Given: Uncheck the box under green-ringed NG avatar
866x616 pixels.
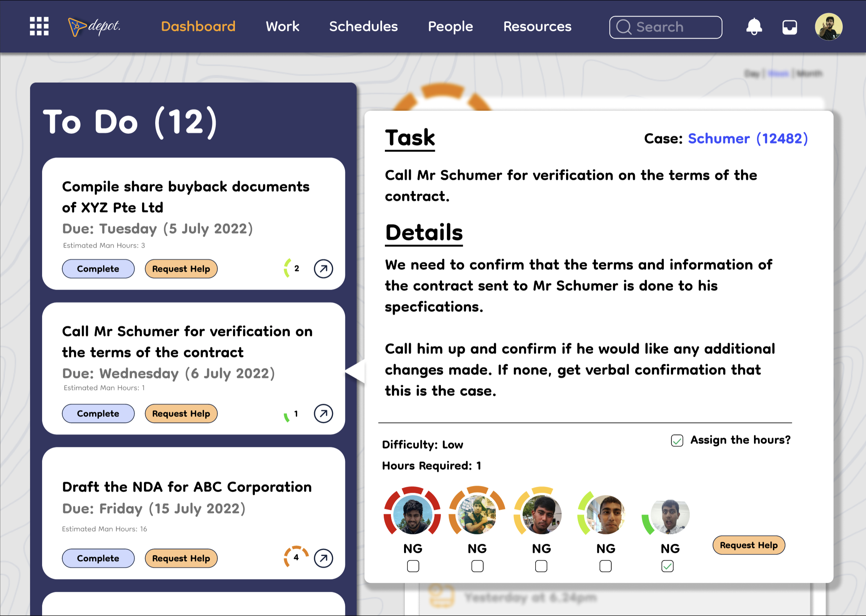Looking at the screenshot, I should pyautogui.click(x=667, y=566).
